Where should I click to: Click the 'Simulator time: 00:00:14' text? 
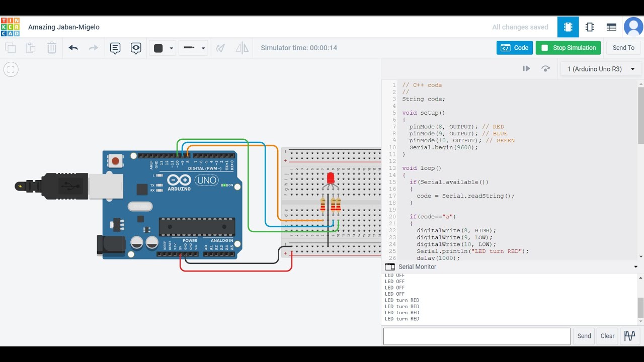299,48
